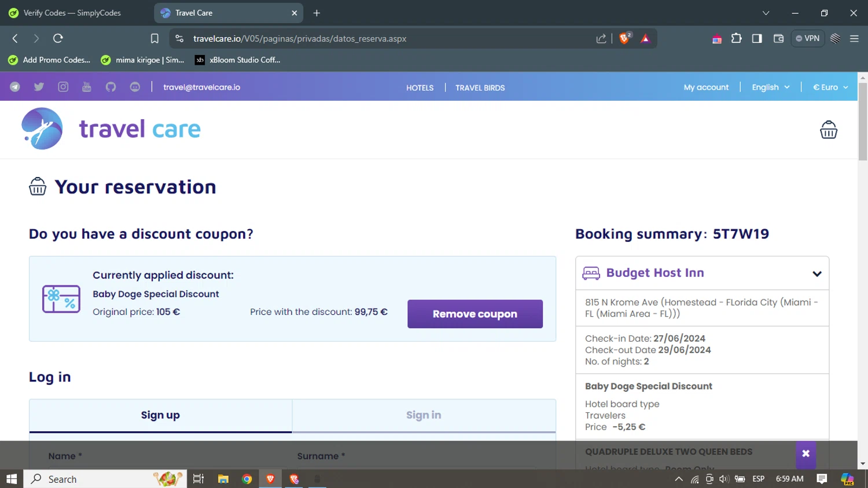This screenshot has height=488, width=868.
Task: Click the travel@travelcare.io email link
Action: click(201, 87)
